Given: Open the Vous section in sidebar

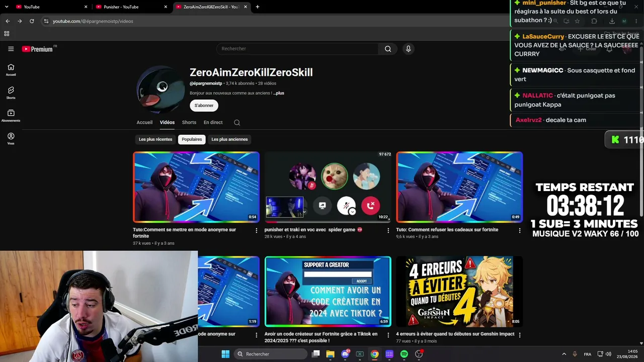Looking at the screenshot, I should (11, 138).
